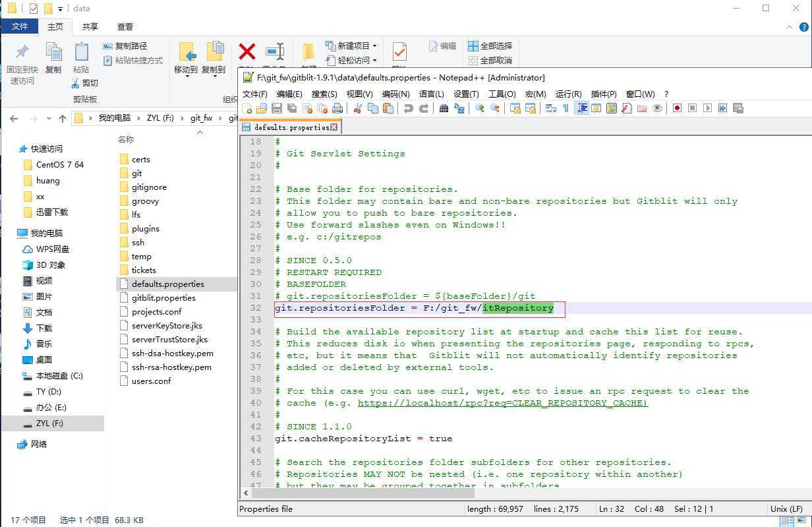Select 本地磁盘 (C:) in navigation pane
This screenshot has height=527, width=812.
[53, 376]
